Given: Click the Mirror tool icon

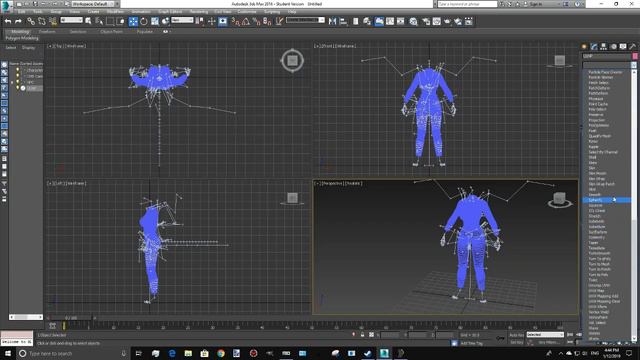Looking at the screenshot, I should [x=332, y=21].
